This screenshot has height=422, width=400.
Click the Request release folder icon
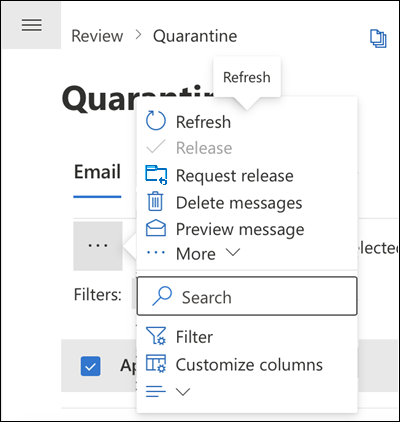point(156,174)
